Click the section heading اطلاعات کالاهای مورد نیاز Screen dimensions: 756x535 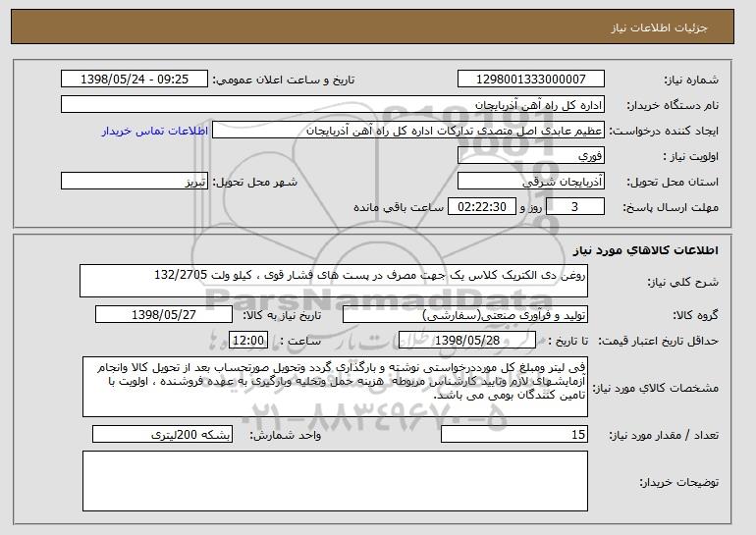646,250
